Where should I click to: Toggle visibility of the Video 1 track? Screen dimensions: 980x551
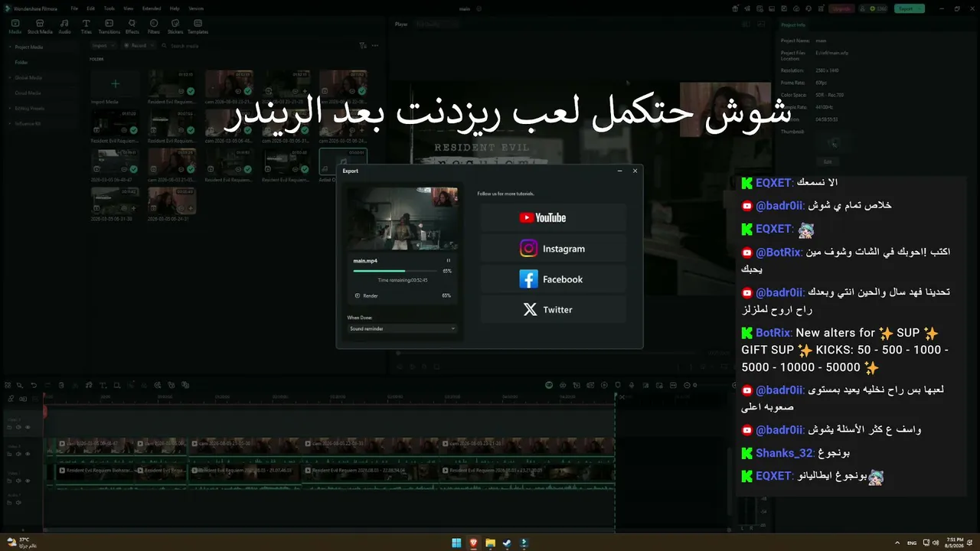point(28,481)
